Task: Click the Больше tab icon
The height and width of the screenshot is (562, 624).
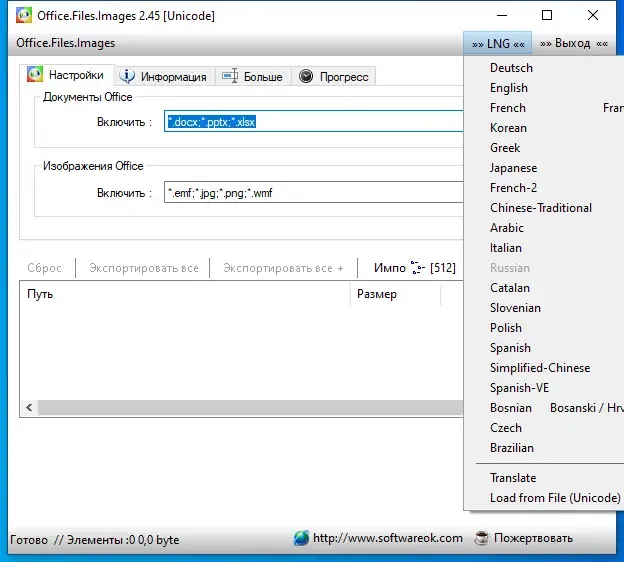Action: (x=230, y=76)
